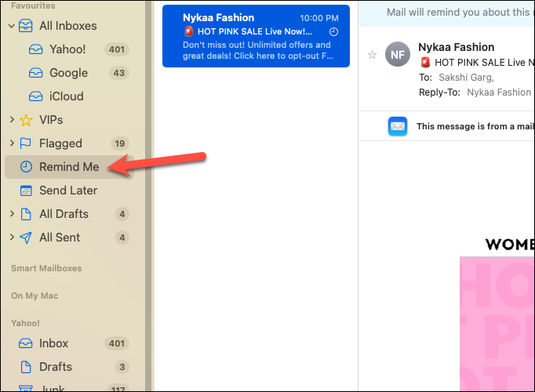
Task: Collapse the All Inboxes chevron
Action: coord(12,26)
